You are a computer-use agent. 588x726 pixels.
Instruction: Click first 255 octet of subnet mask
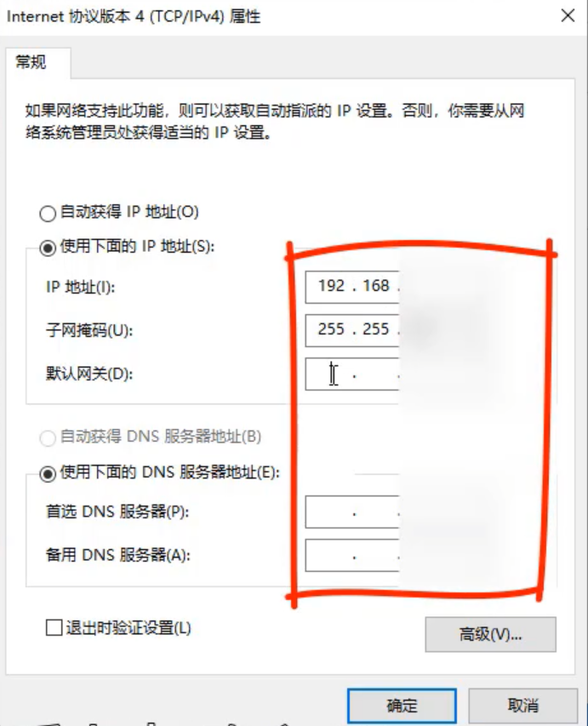point(331,329)
